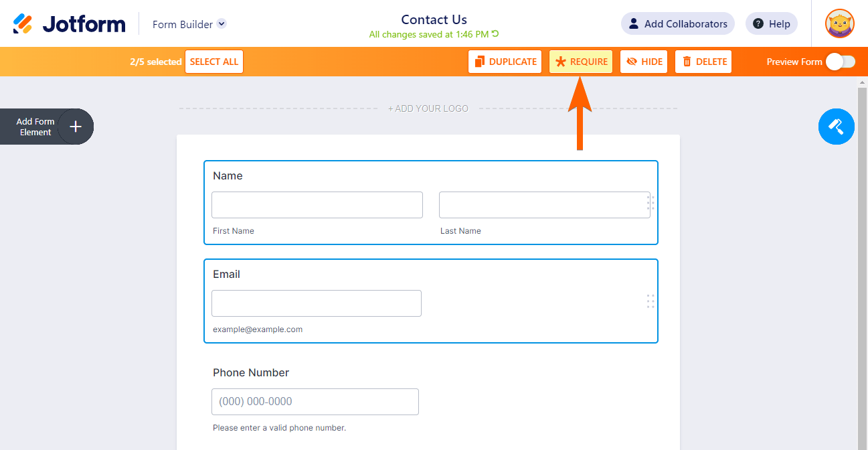Viewport: 868px width, 450px height.
Task: Click the Add Your Logo placeholder
Action: point(428,108)
